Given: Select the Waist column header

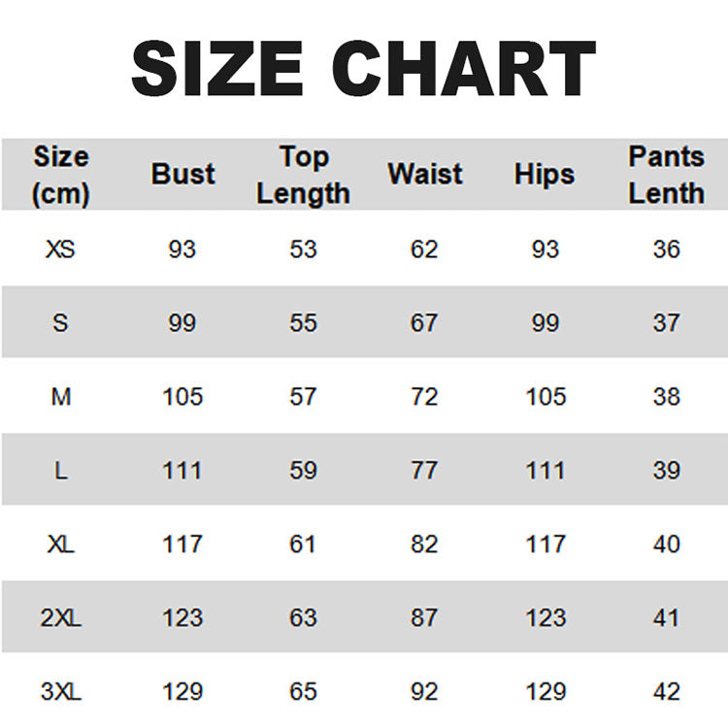Looking at the screenshot, I should pos(424,175).
